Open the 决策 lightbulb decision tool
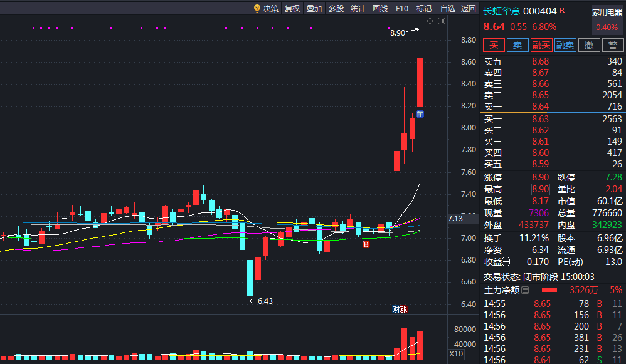This screenshot has height=364, width=626. pos(266,8)
